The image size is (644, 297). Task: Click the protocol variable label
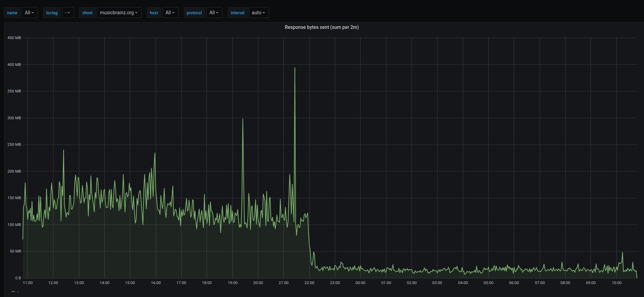(x=194, y=13)
